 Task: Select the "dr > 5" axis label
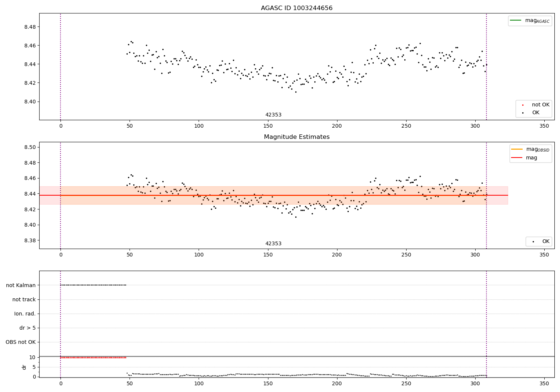[x=28, y=328]
